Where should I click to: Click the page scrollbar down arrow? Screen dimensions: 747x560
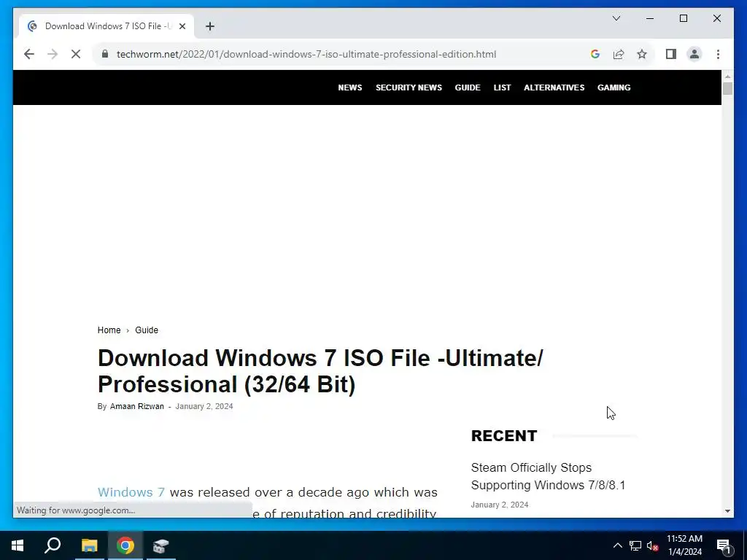pyautogui.click(x=727, y=511)
